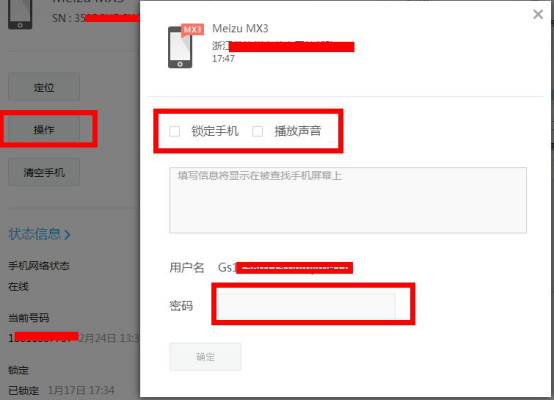
Task: Click the 操作 button
Action: pos(44,129)
